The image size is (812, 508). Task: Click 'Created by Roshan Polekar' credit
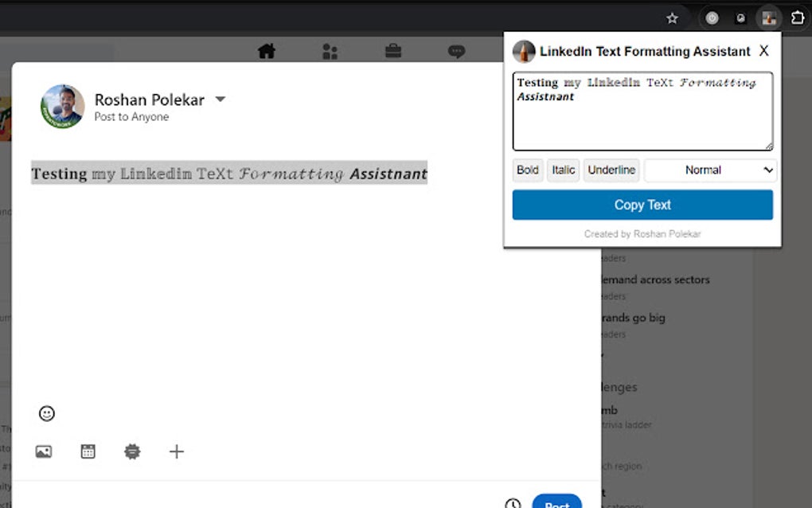click(x=642, y=234)
